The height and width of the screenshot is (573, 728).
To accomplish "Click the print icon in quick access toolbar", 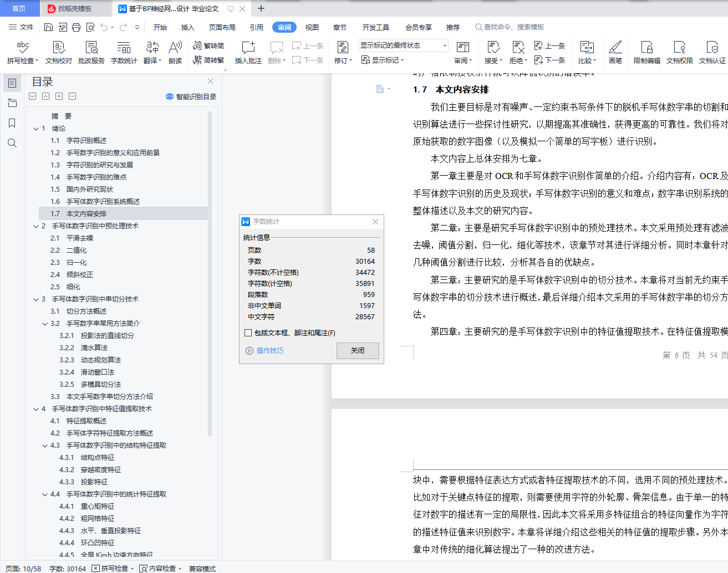I will [x=77, y=27].
